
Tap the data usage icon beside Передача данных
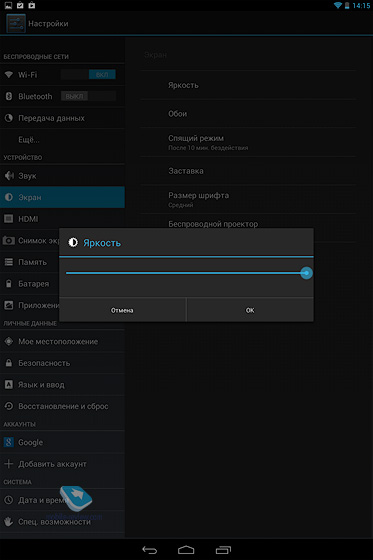coord(9,118)
